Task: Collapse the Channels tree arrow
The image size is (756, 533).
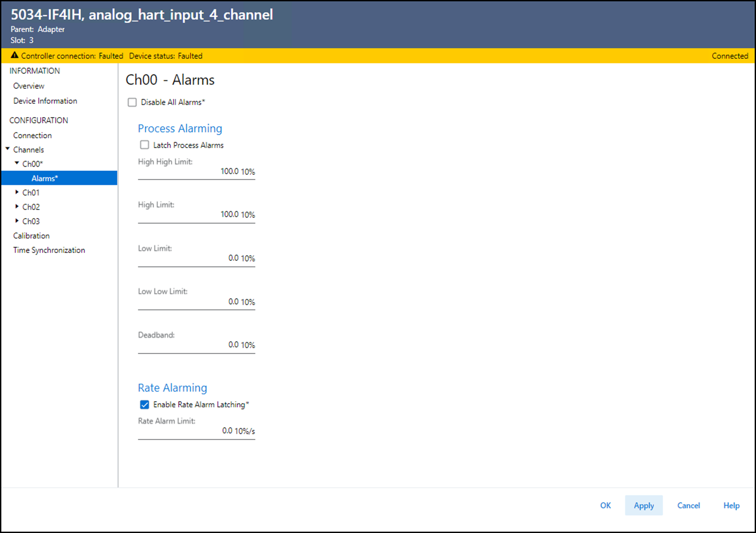Action: 8,149
